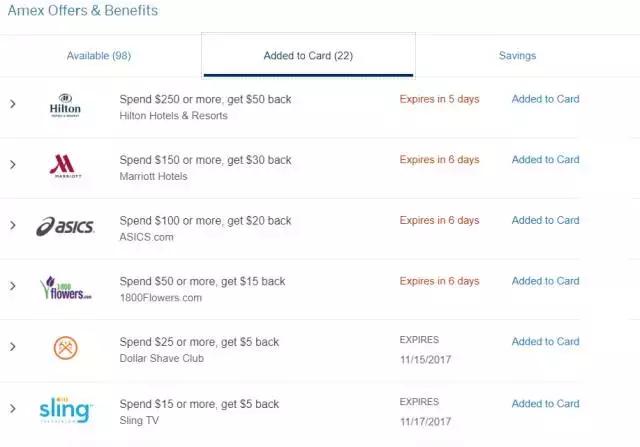Click the Hilton logo icon
The width and height of the screenshot is (640, 447).
(x=65, y=106)
